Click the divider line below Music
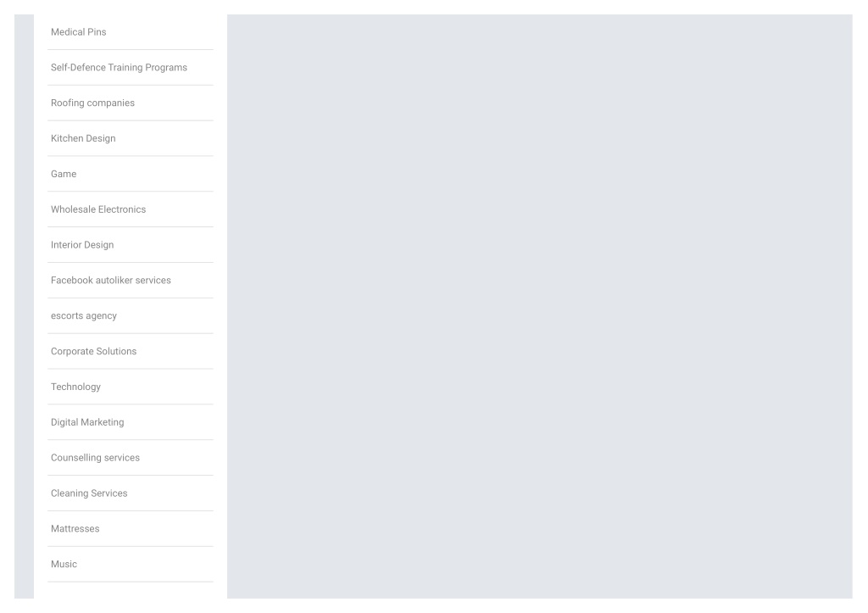 pyautogui.click(x=130, y=582)
